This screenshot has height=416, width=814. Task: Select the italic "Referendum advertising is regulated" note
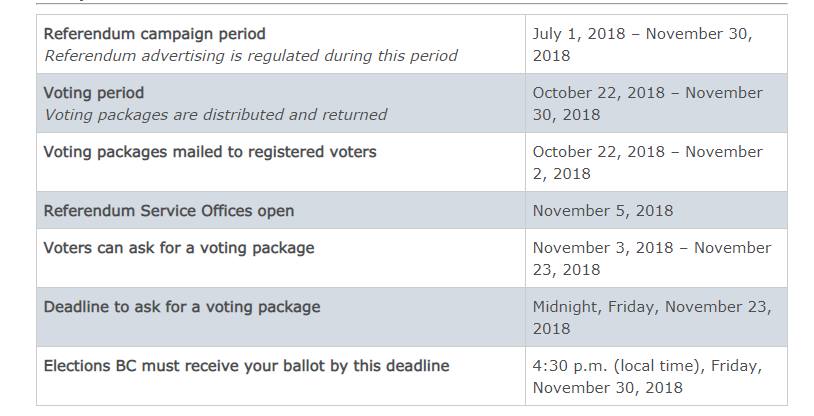[x=250, y=56]
